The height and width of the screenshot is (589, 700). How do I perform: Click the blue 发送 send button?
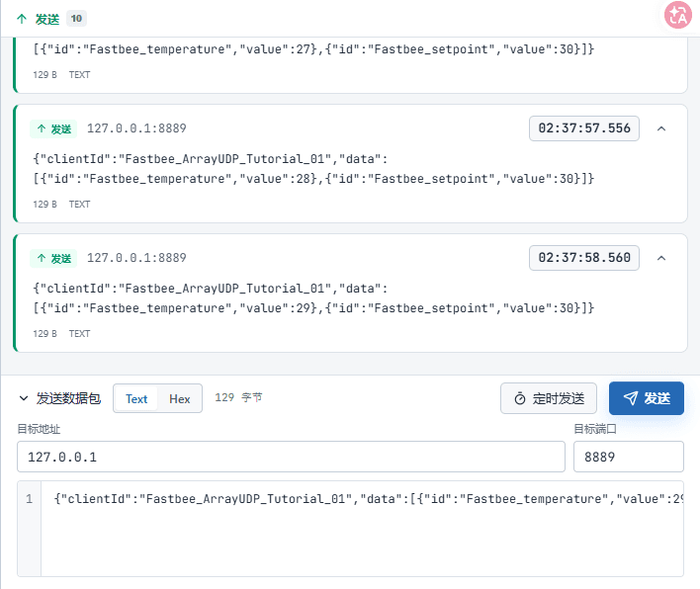click(647, 398)
